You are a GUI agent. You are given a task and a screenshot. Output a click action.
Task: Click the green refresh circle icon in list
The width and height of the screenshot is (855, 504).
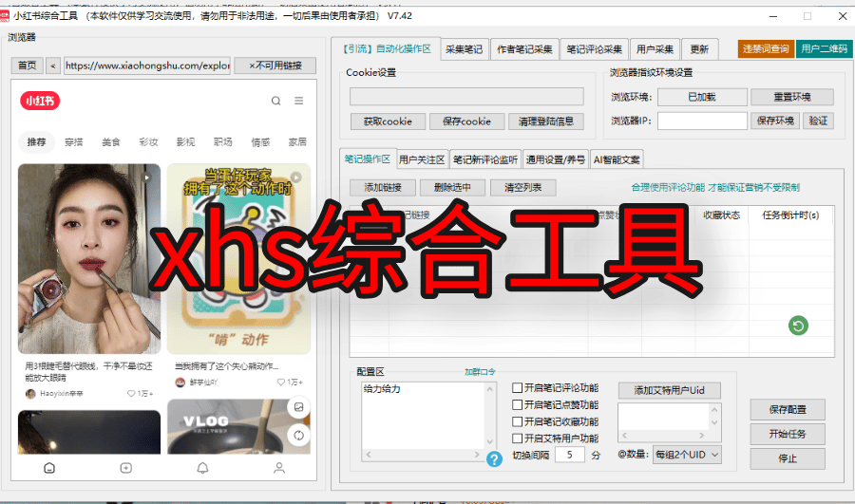coord(798,327)
